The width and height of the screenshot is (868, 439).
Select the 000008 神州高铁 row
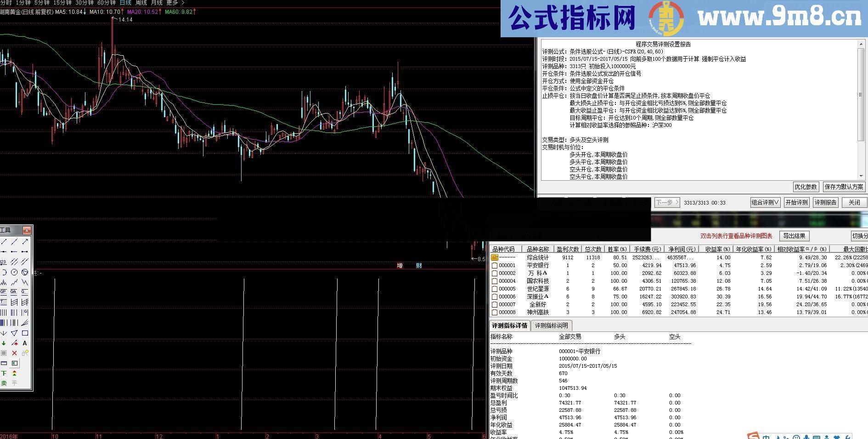pos(679,312)
